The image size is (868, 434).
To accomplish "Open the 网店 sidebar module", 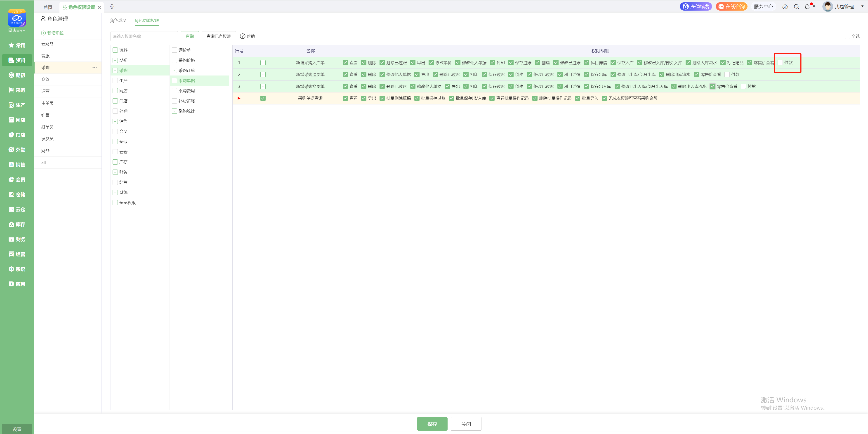I will [x=17, y=120].
